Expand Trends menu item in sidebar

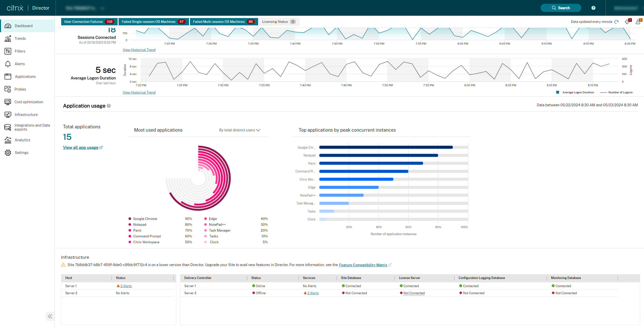pos(20,38)
